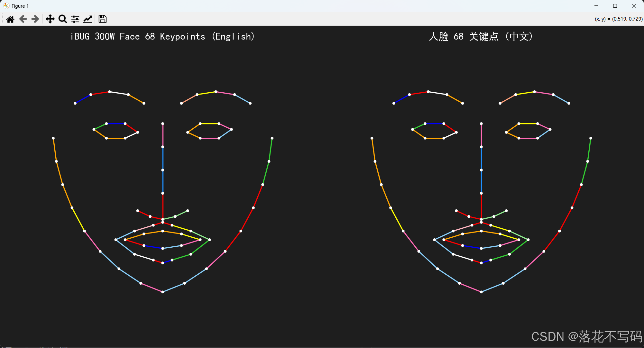Open the Edit axis and curve parameters icon

click(x=87, y=19)
